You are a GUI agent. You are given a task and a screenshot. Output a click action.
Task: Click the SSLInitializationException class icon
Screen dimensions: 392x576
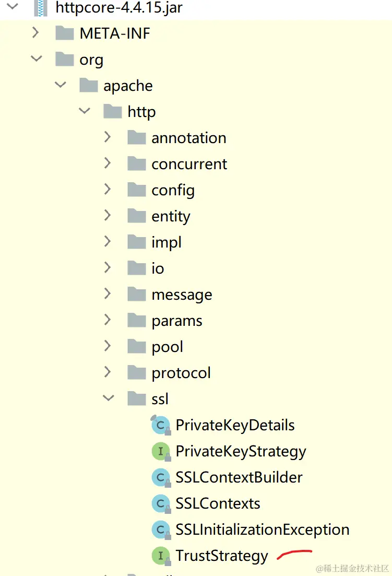coord(161,530)
